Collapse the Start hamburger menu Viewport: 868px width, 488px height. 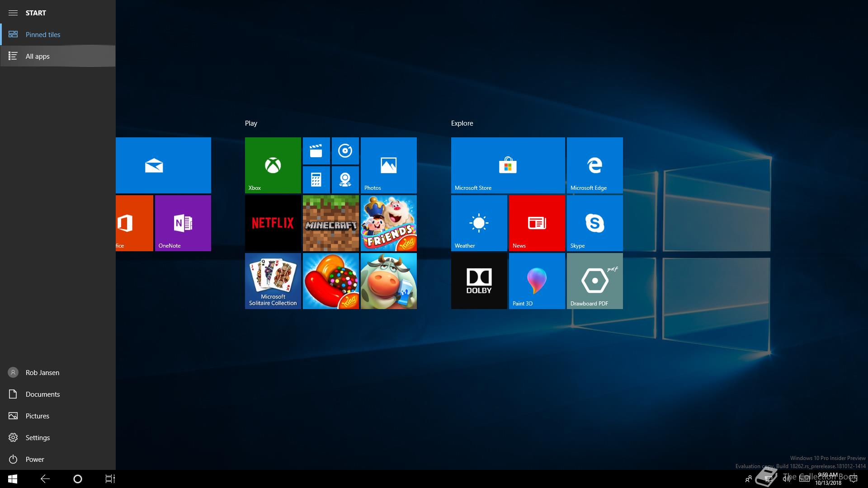click(x=13, y=13)
